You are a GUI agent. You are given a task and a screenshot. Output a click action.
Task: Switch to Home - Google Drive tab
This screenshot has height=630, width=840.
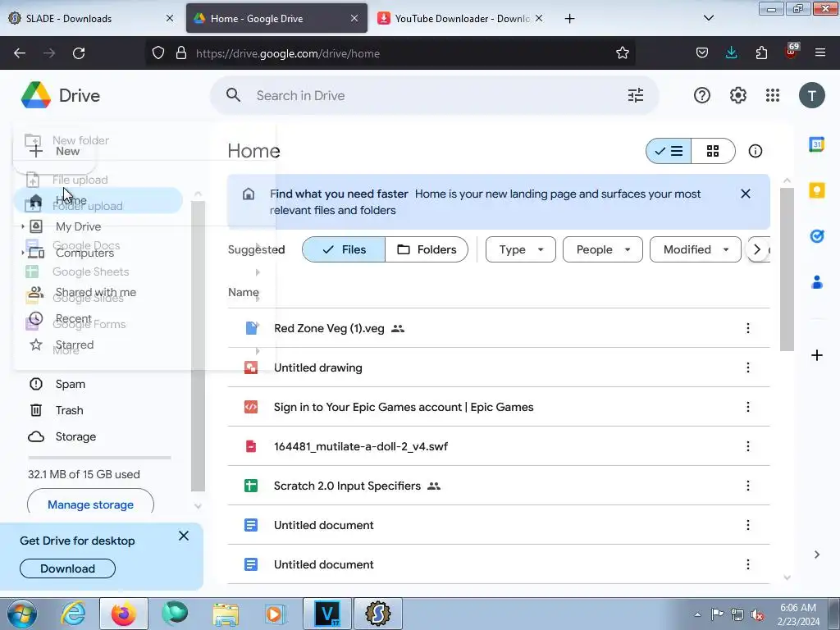(x=276, y=18)
